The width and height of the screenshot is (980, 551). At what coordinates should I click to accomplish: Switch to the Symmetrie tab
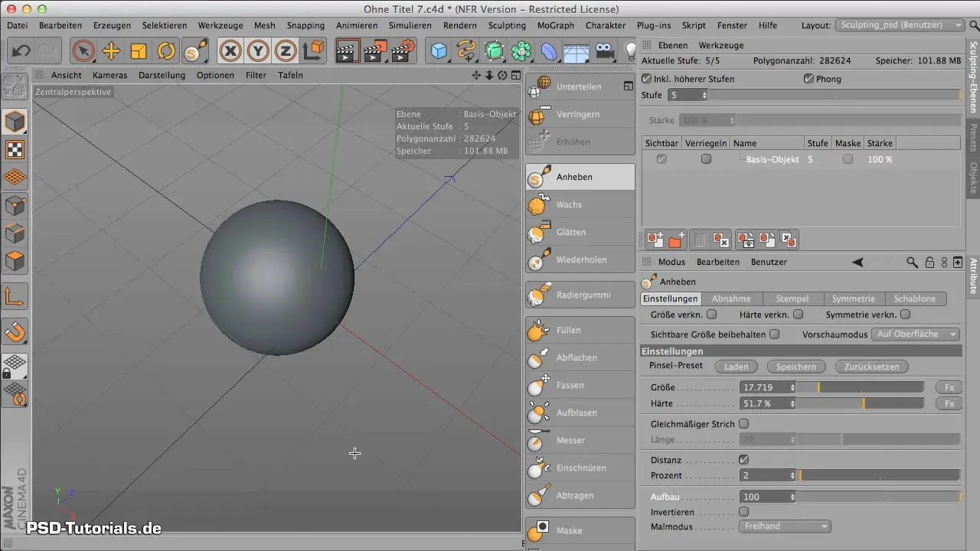pos(853,298)
